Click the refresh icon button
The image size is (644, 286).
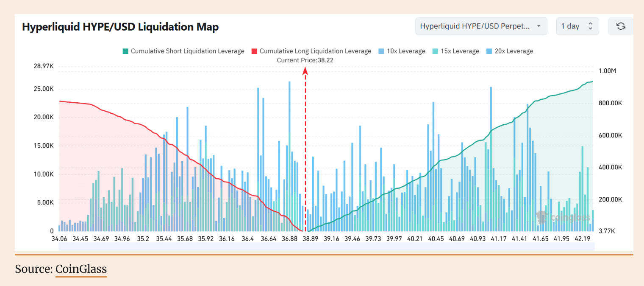click(x=621, y=26)
